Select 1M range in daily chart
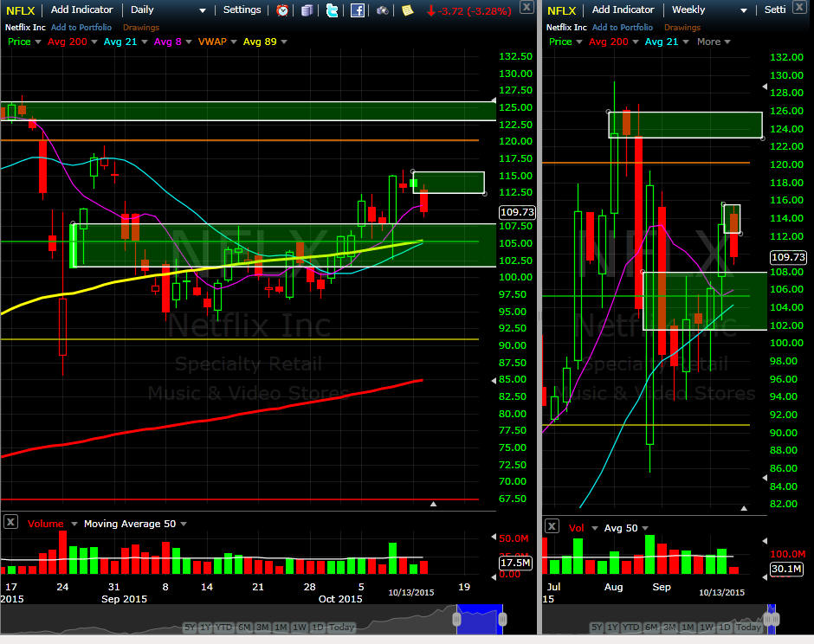814x644 pixels. tap(281, 628)
